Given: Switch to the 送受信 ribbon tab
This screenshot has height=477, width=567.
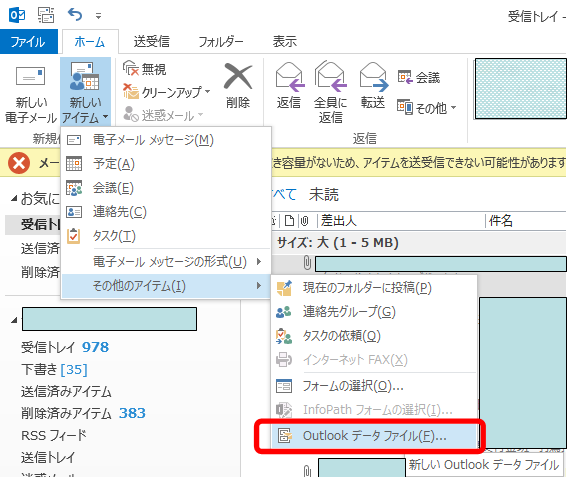Looking at the screenshot, I should (152, 42).
